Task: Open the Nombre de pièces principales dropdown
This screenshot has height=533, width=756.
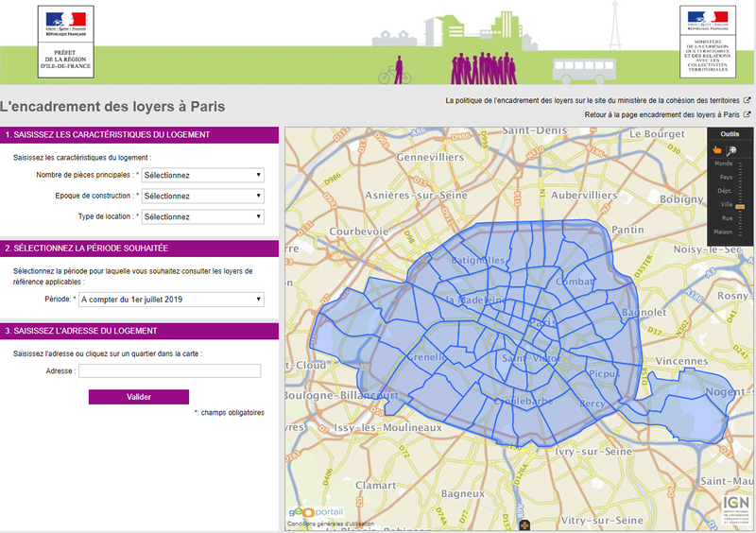Action: tap(202, 175)
